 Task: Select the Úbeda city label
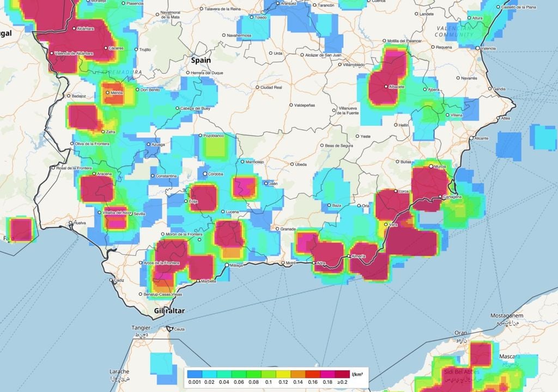(x=301, y=164)
